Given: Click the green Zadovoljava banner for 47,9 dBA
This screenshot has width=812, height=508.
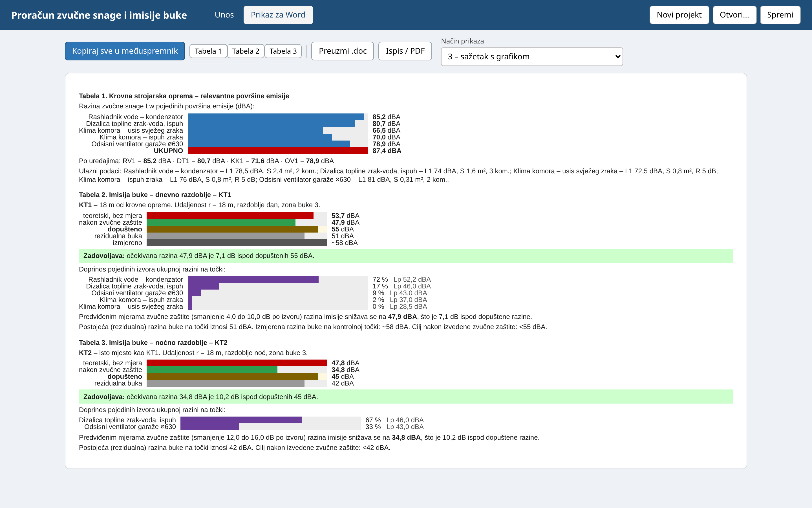Looking at the screenshot, I should [406, 256].
